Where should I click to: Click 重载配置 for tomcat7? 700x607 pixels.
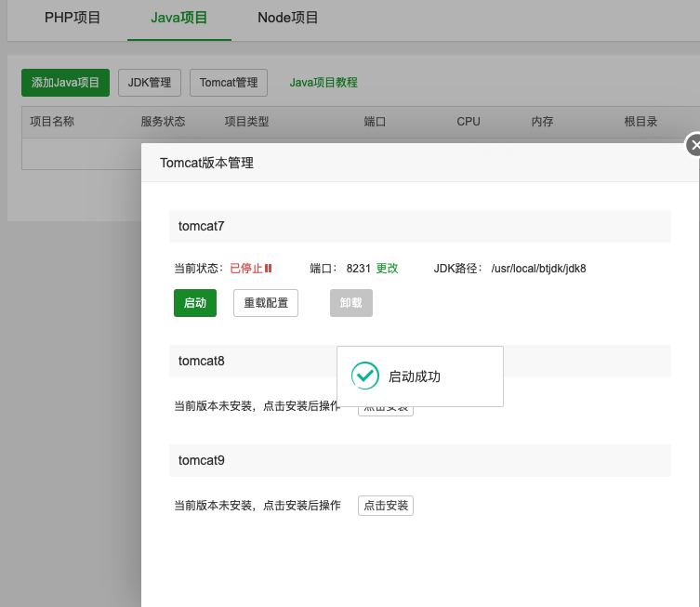pos(266,303)
